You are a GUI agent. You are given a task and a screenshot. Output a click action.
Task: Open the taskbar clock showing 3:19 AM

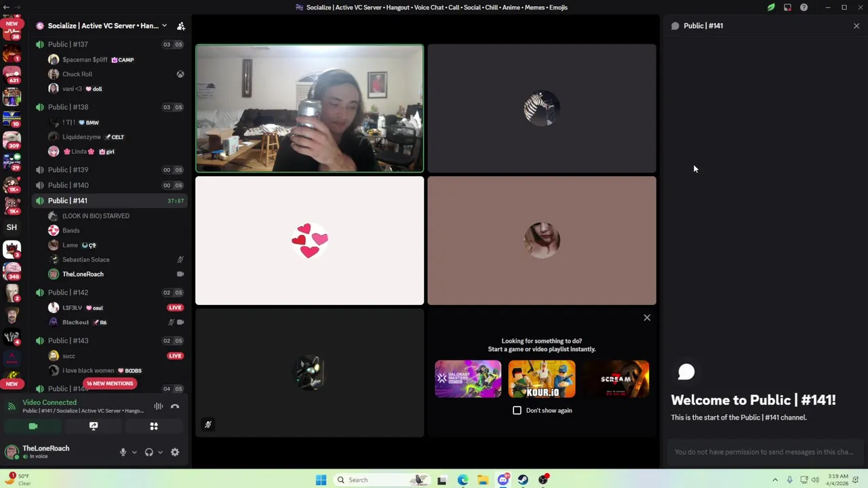[x=837, y=480]
